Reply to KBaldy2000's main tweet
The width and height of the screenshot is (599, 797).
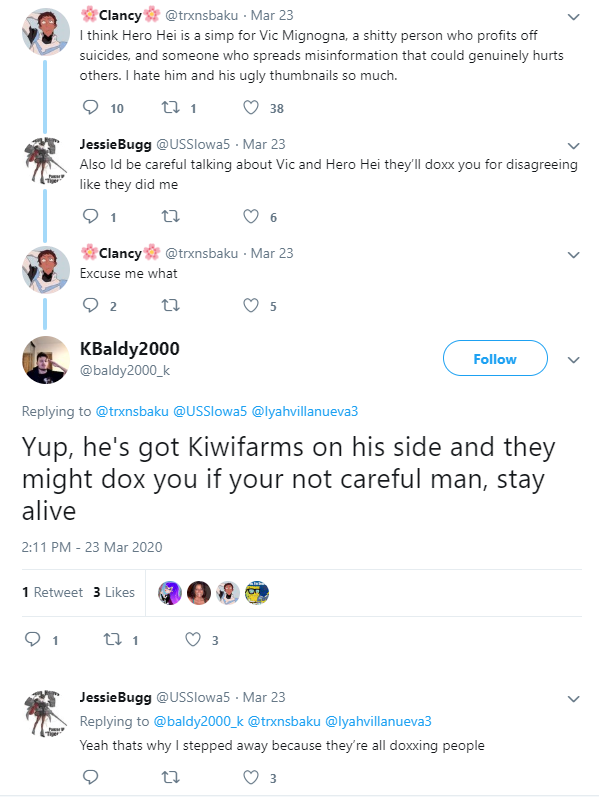pos(33,639)
